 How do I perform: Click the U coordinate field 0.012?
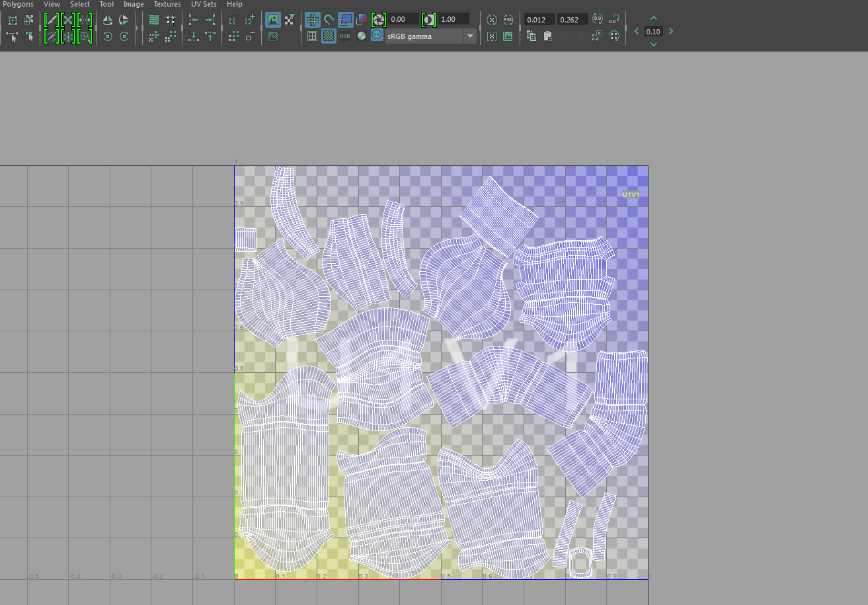(539, 20)
